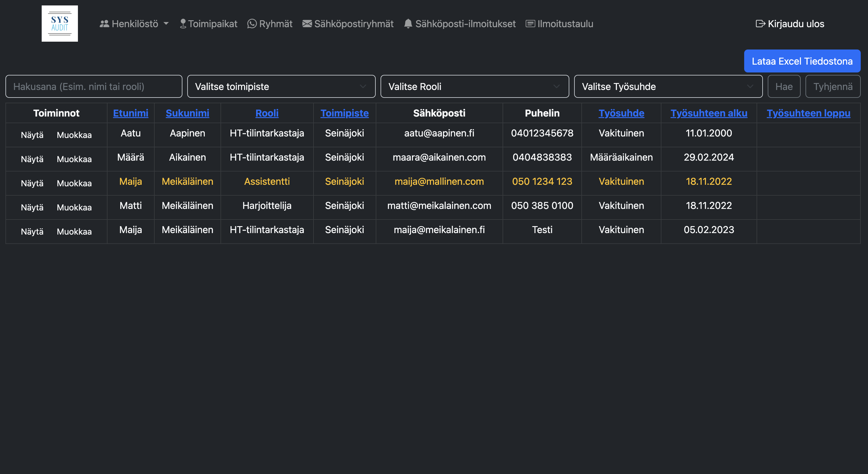The image size is (868, 474).
Task: Click Näytä for Määrä Aikainen
Action: click(x=32, y=159)
